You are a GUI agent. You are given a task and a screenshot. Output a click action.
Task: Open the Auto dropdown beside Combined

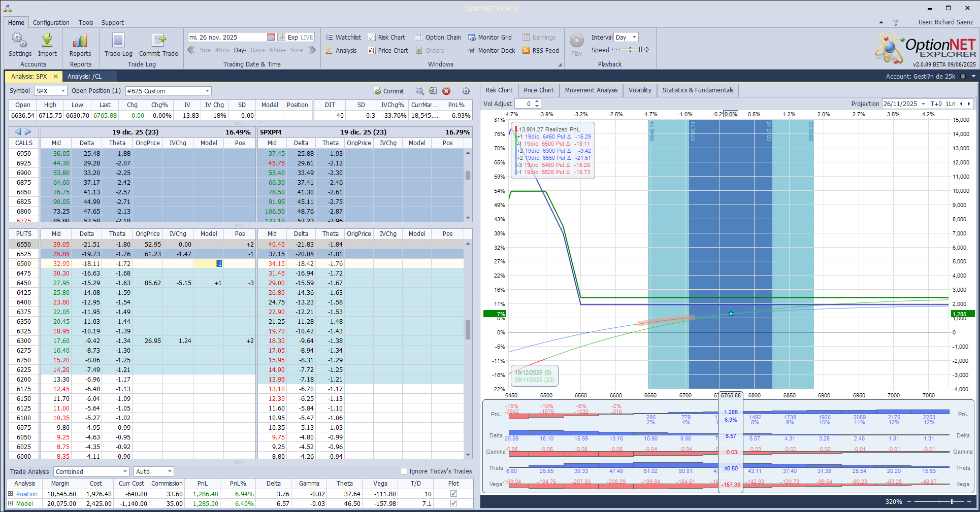(170, 471)
